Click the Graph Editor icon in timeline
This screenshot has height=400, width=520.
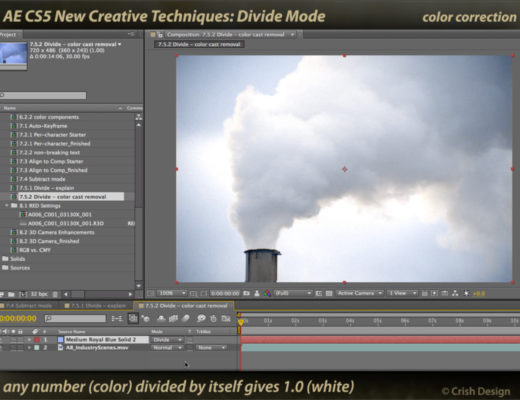pos(226,318)
